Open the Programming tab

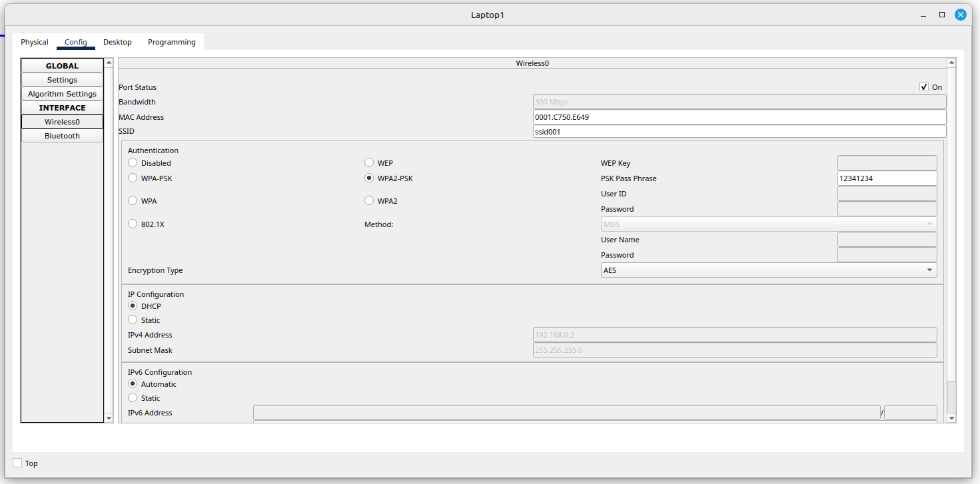(x=171, y=42)
